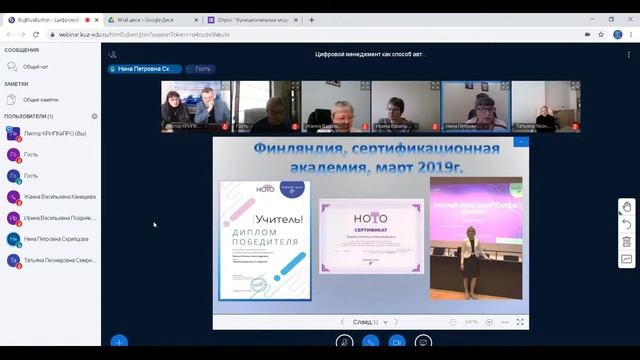Clear all whiteboard annotations with trash icon
The height and width of the screenshot is (360, 640).
click(x=627, y=242)
